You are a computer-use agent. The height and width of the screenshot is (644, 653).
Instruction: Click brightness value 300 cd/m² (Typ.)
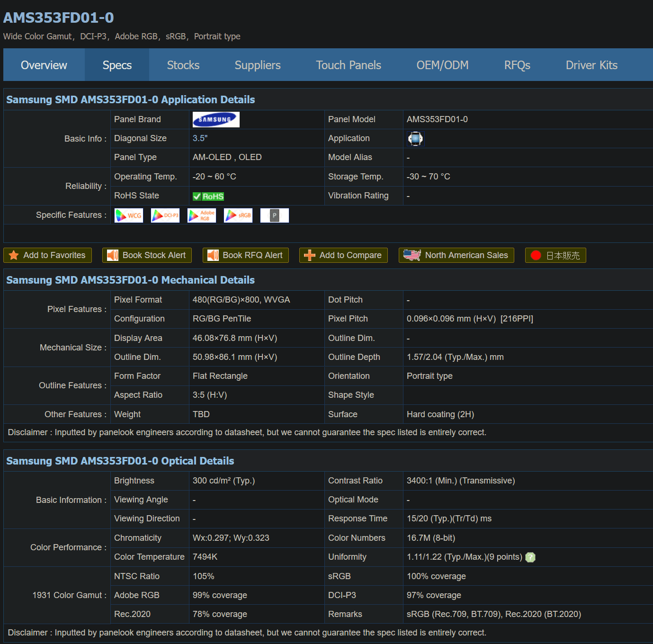pos(224,481)
